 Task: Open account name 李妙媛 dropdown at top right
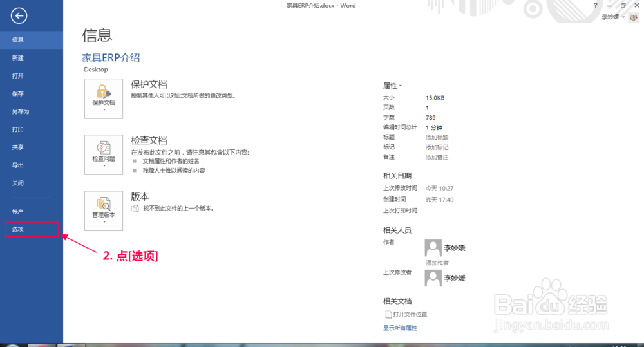[x=613, y=17]
